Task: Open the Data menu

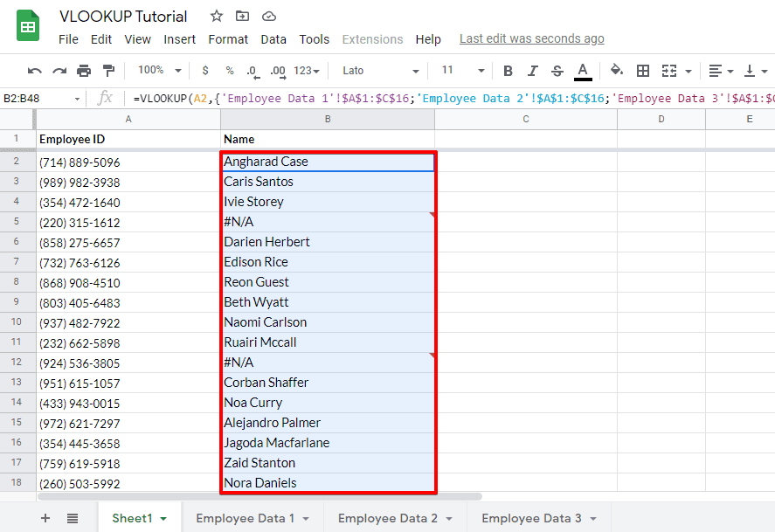Action: [x=273, y=38]
